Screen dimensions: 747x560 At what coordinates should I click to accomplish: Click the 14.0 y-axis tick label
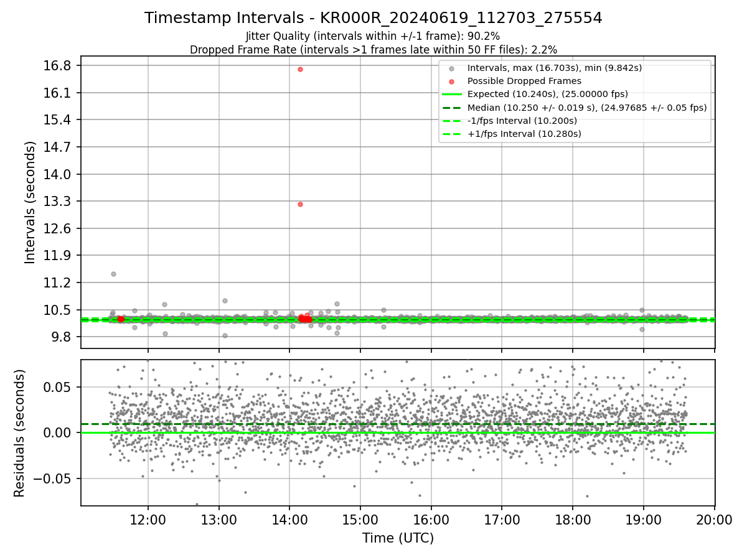[59, 174]
